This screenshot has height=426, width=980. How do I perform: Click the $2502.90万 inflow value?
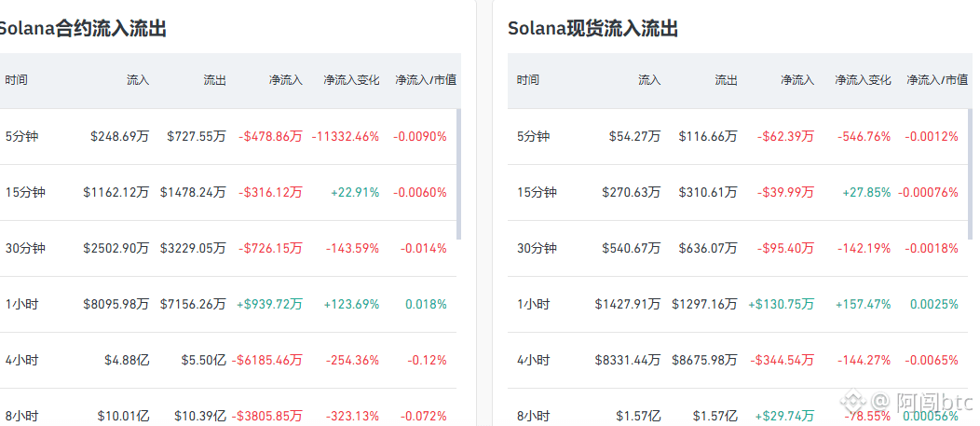[116, 248]
